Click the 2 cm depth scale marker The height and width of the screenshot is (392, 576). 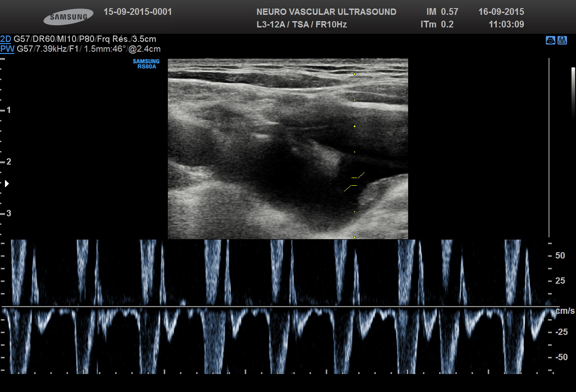click(9, 162)
